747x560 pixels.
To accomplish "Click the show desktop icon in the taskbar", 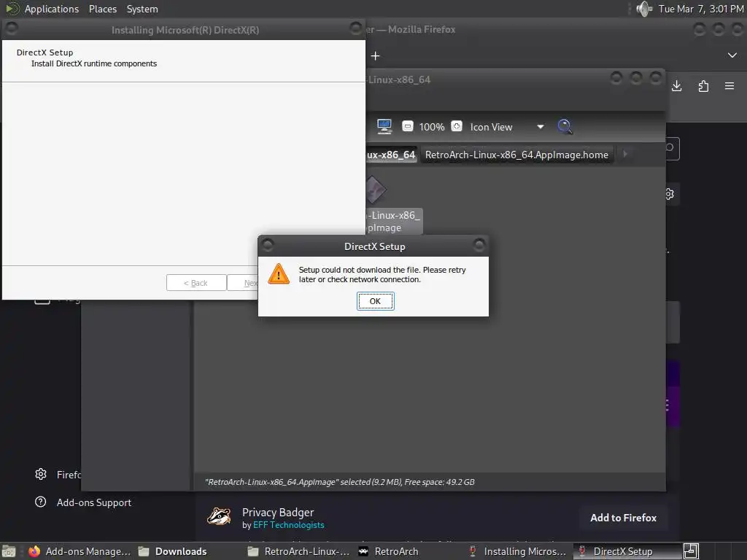I will (9, 551).
